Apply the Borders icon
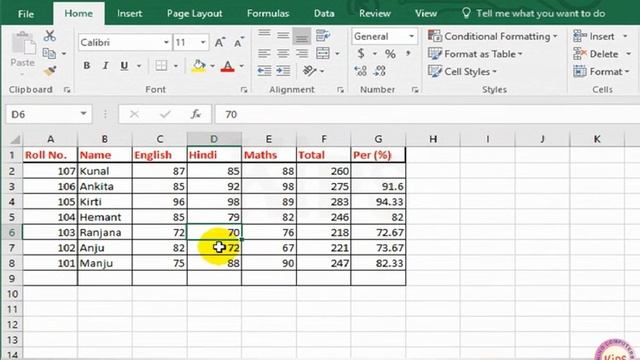This screenshot has width=640, height=360. (161, 66)
